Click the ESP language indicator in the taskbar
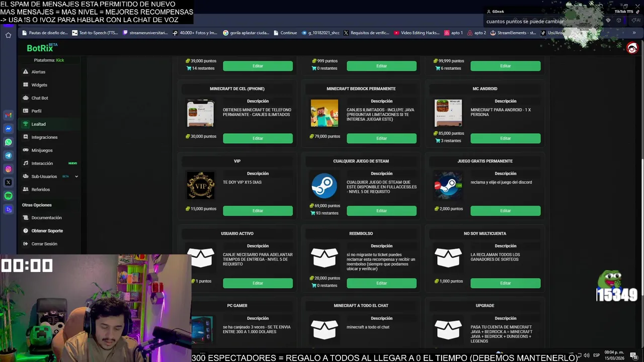 (596, 355)
